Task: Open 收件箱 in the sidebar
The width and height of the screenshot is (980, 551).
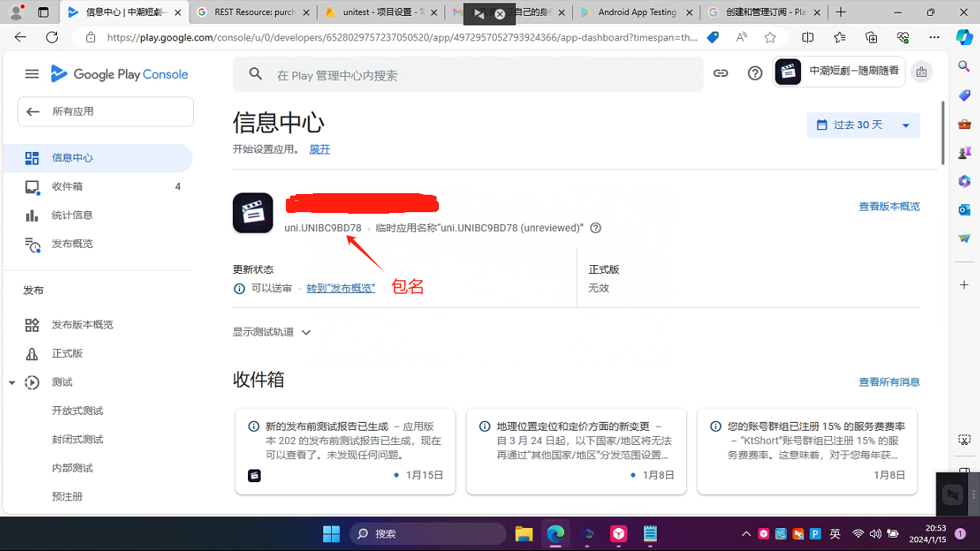Action: point(97,187)
